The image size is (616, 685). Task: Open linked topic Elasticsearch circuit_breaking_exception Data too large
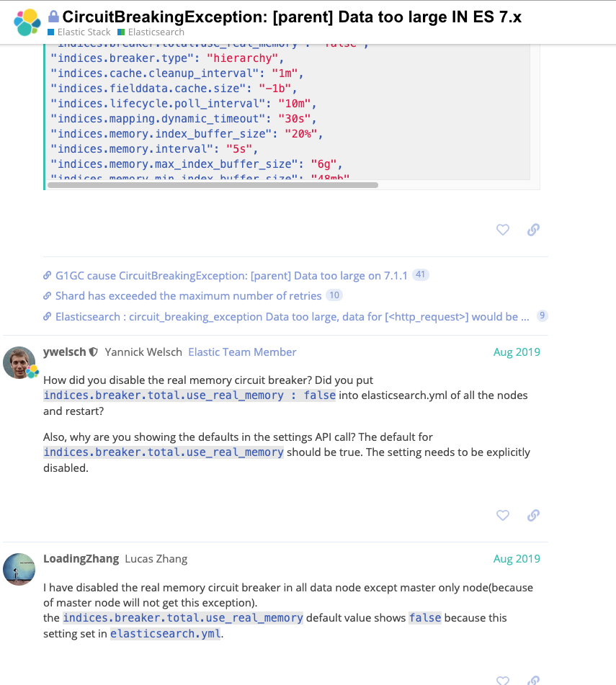pos(293,316)
